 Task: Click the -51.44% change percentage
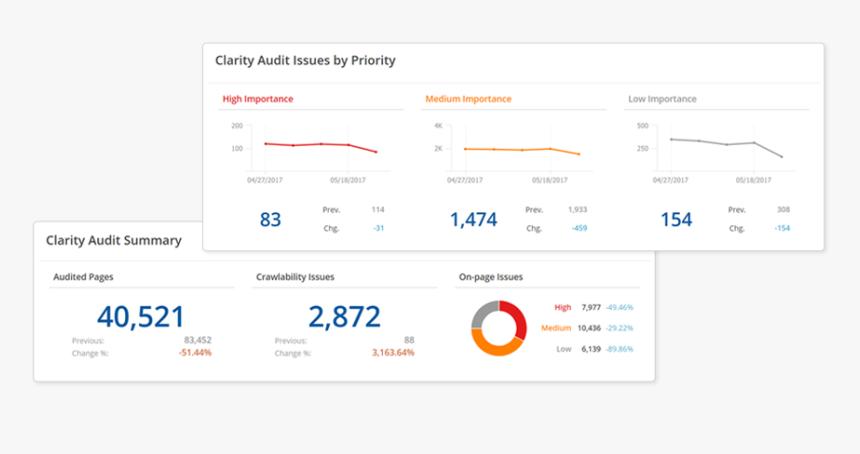(x=195, y=353)
